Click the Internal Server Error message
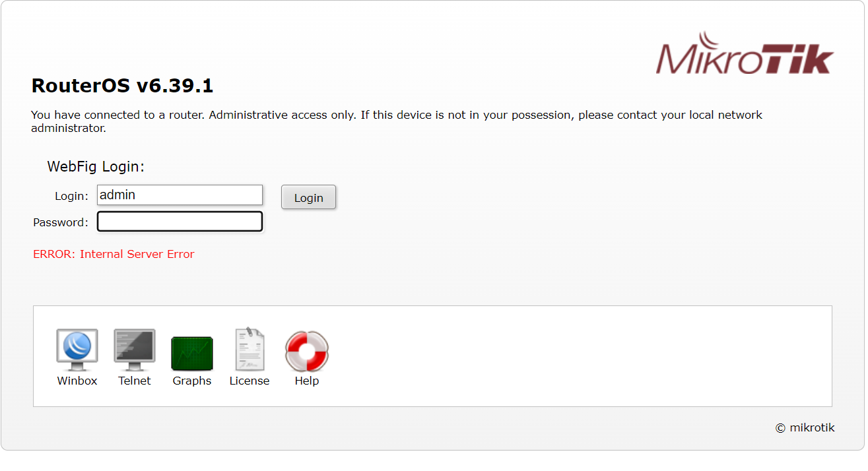 (114, 254)
